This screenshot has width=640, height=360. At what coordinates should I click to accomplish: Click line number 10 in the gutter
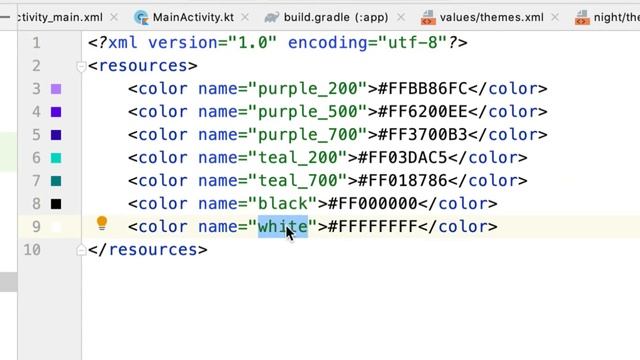(x=32, y=250)
